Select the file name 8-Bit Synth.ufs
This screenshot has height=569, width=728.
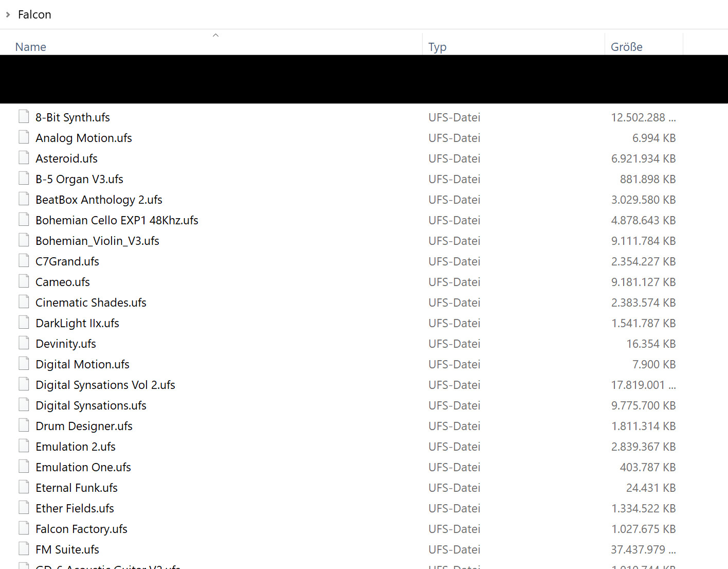(x=72, y=117)
